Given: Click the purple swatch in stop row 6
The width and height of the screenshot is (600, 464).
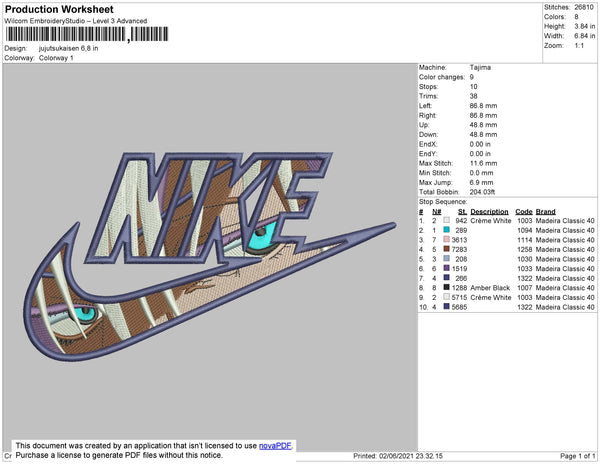Looking at the screenshot, I should tap(447, 269).
